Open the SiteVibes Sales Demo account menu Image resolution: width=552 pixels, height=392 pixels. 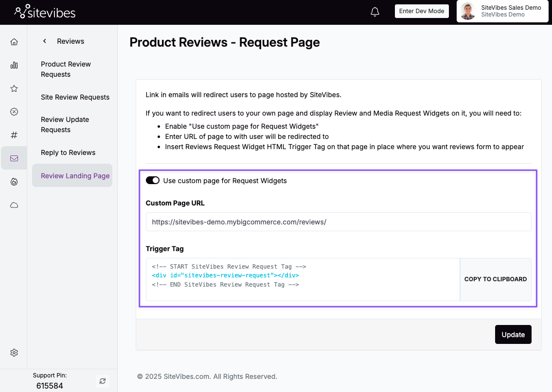(502, 11)
